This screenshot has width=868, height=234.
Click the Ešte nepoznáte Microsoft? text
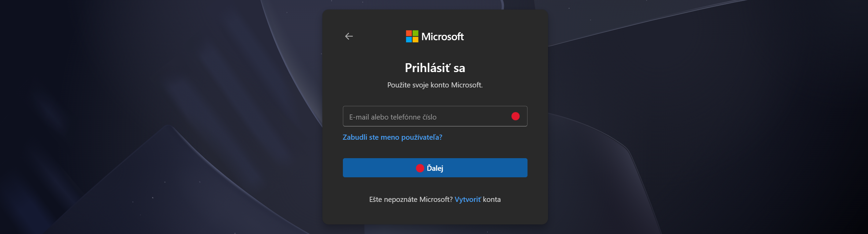(x=411, y=199)
